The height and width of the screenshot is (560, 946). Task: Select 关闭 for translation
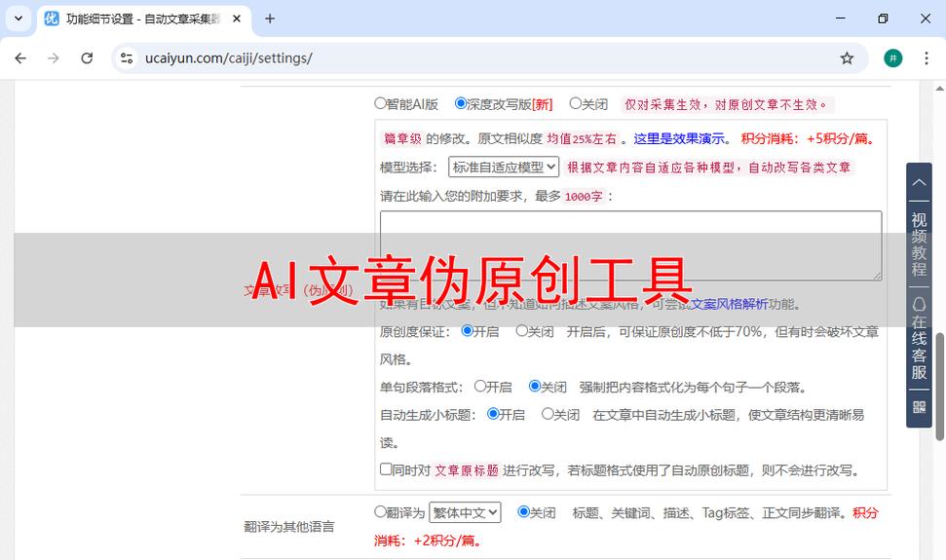[524, 511]
